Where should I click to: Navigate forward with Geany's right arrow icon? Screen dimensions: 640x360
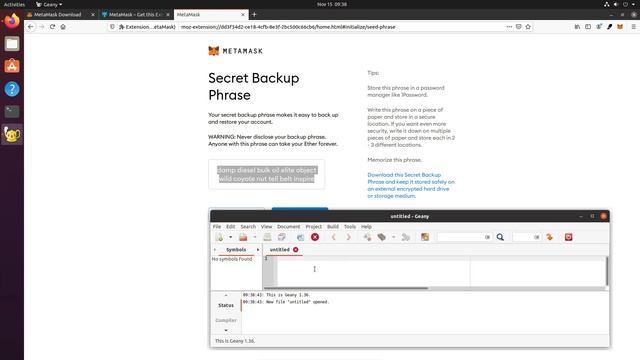pyautogui.click(x=348, y=237)
